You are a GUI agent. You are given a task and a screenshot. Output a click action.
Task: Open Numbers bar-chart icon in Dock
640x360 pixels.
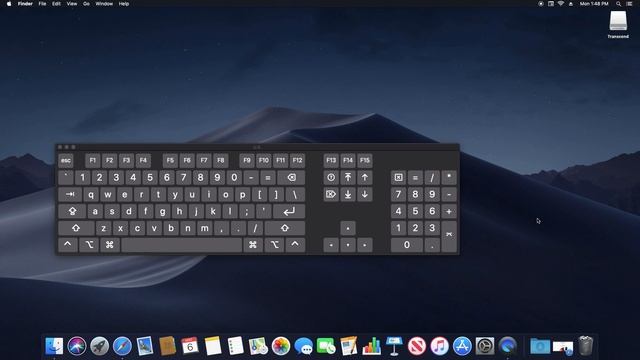pyautogui.click(x=371, y=346)
